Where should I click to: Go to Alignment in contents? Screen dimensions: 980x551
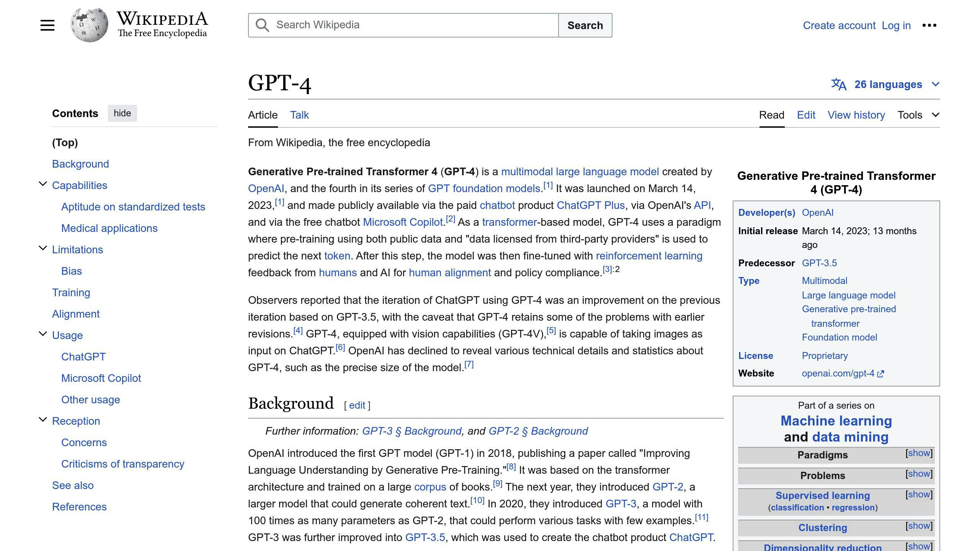(76, 314)
